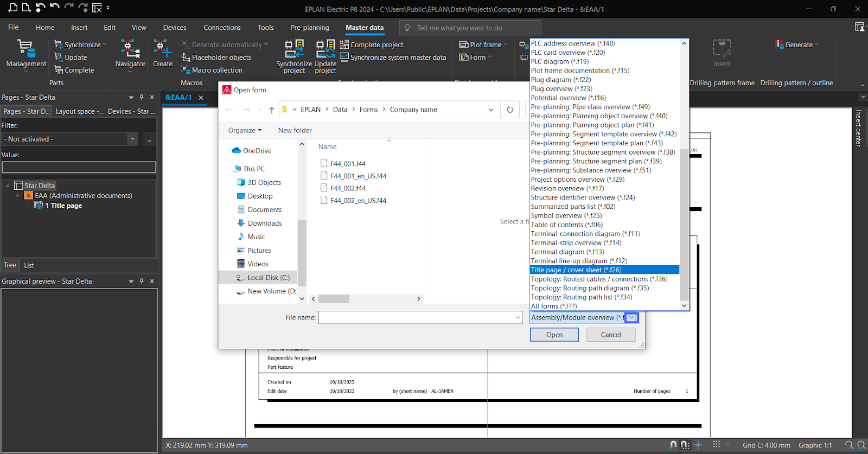Toggle snap to grid magnet icon
This screenshot has width=868, height=454.
point(685,445)
